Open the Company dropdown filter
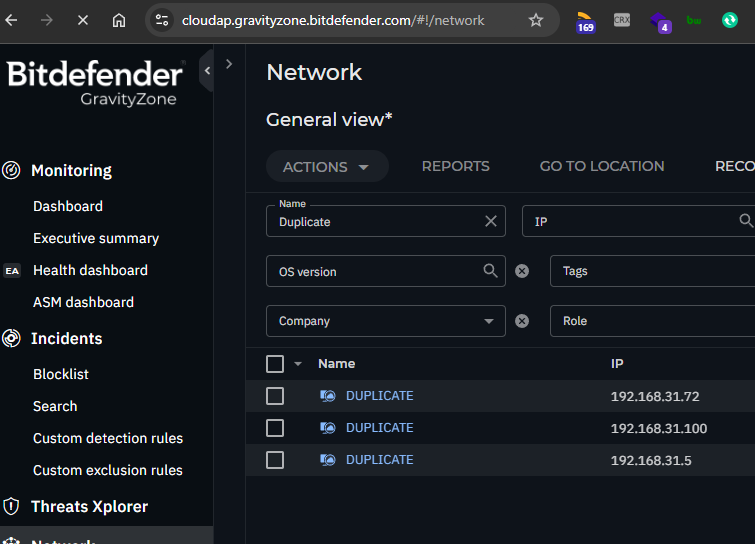Image resolution: width=755 pixels, height=544 pixels. 386,321
